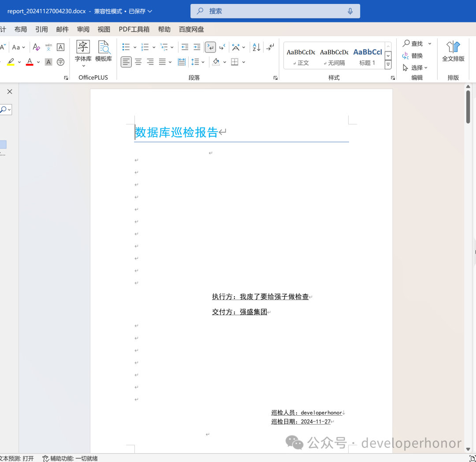Apply a bulleted list
Viewport: 476px width, 462px height.
126,47
